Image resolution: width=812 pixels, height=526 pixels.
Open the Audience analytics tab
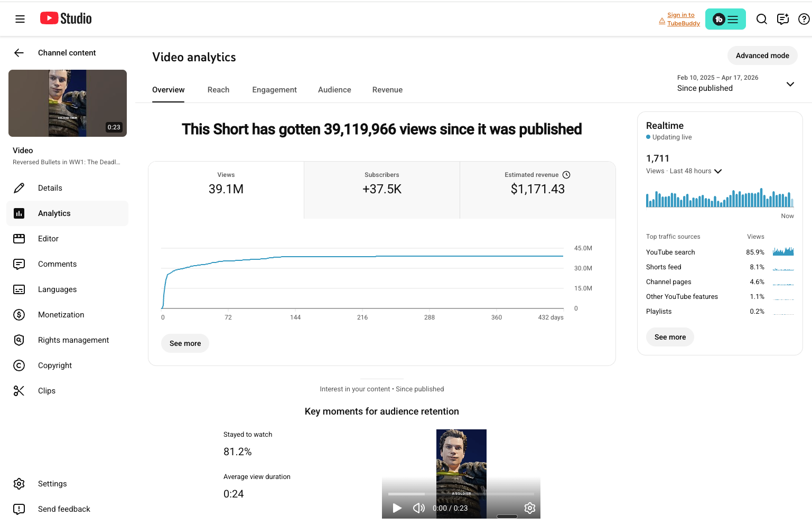pyautogui.click(x=334, y=90)
